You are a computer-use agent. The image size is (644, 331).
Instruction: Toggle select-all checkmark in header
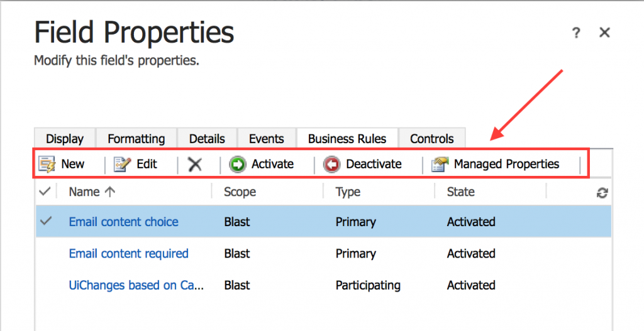pos(45,191)
